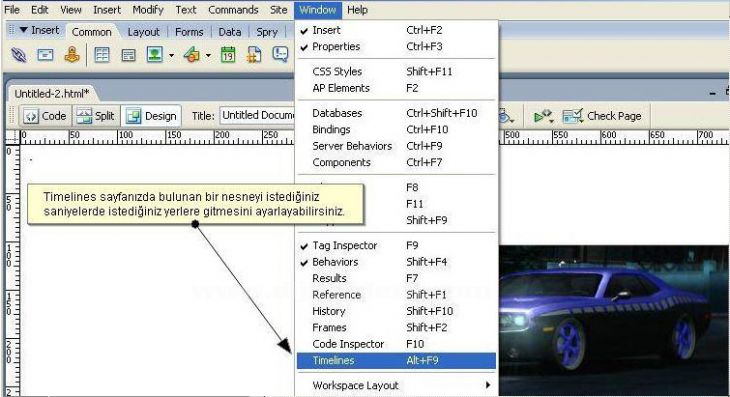Choose Components from Window menu
730x397 pixels.
(x=396, y=162)
